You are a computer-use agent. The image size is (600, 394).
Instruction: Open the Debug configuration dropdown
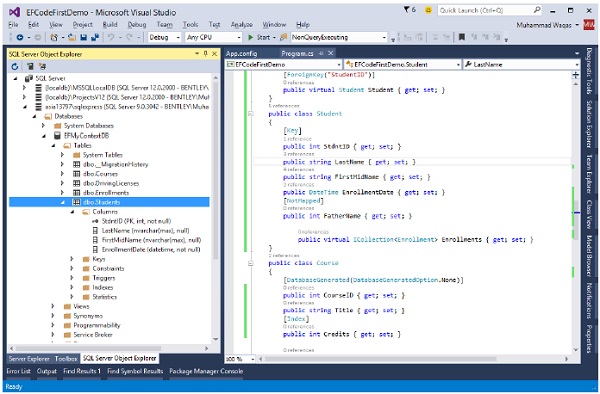pyautogui.click(x=164, y=37)
